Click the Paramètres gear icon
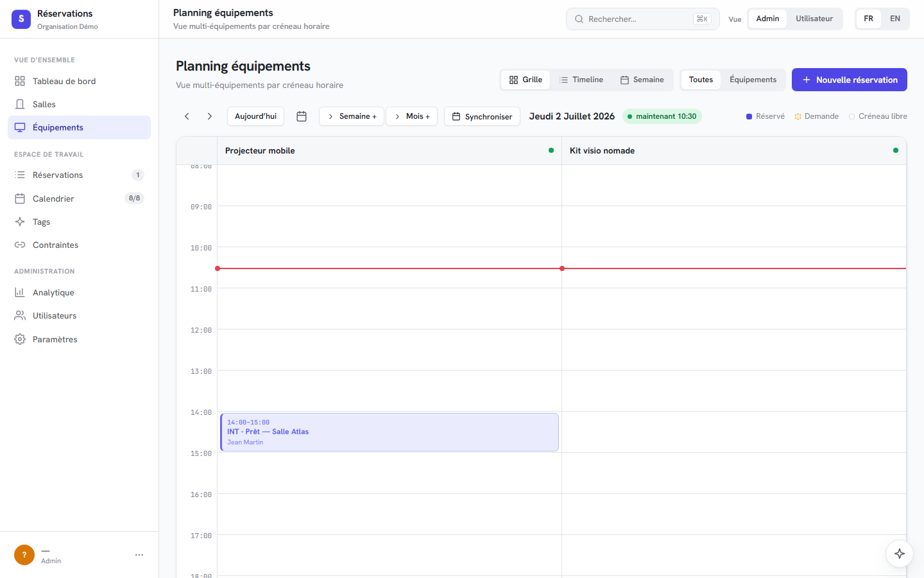The height and width of the screenshot is (578, 924). click(x=20, y=339)
